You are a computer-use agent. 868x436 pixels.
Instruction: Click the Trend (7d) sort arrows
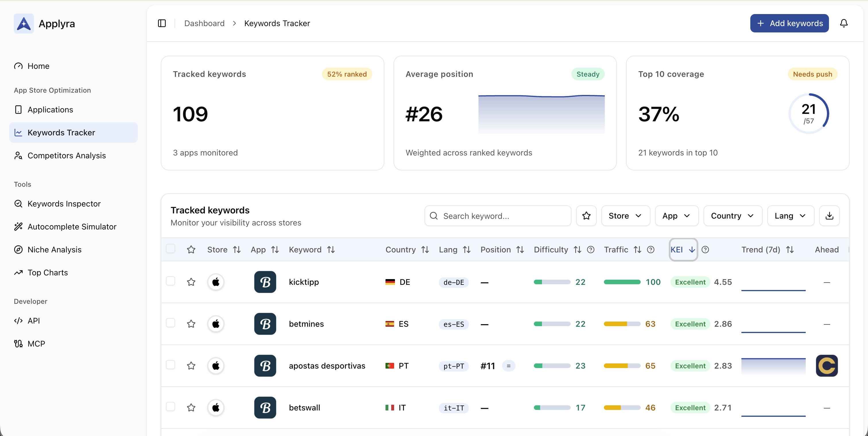[x=790, y=250]
